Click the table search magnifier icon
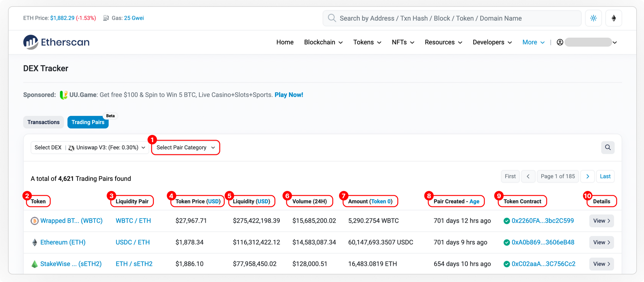 [608, 147]
